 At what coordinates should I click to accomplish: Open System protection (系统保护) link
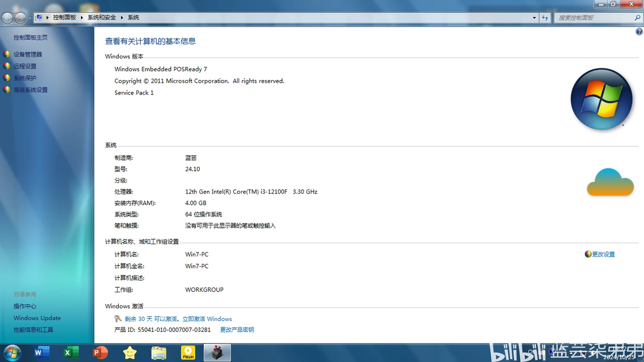click(x=25, y=78)
